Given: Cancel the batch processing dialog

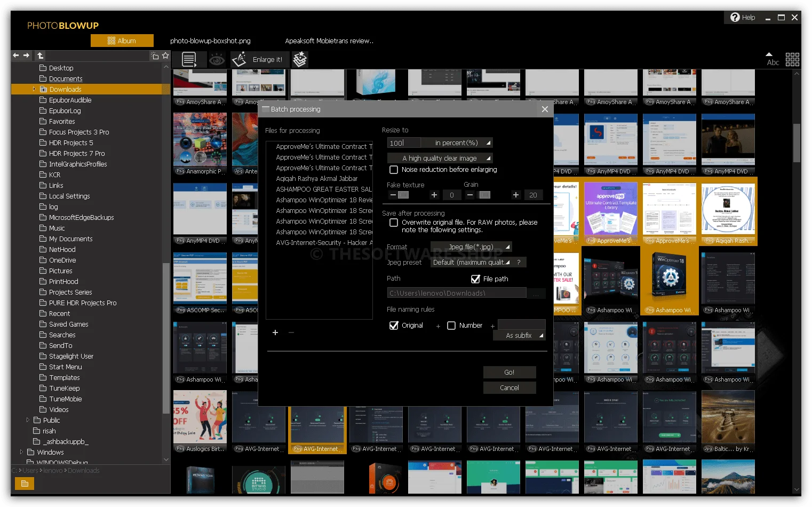Looking at the screenshot, I should [509, 387].
